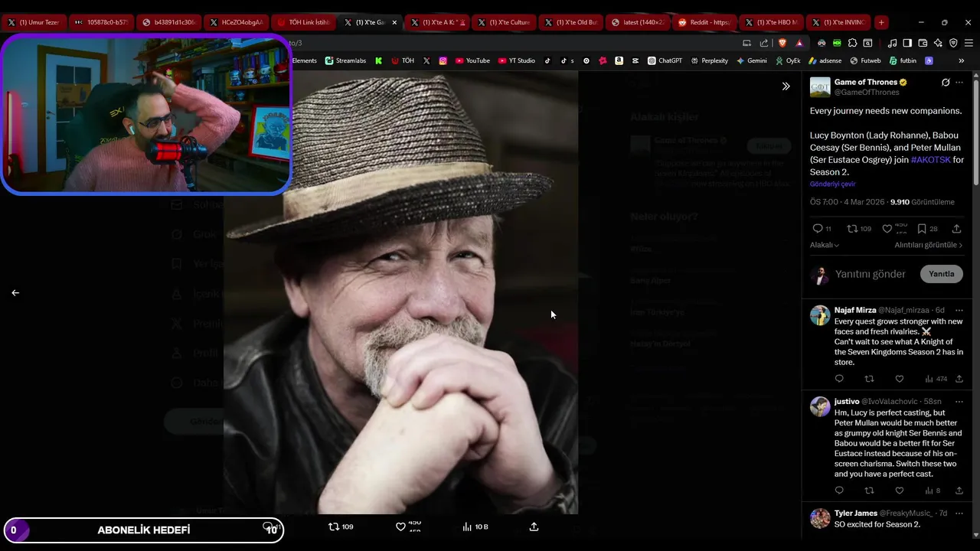Open Brave Rewards triangle icon

coord(799,43)
